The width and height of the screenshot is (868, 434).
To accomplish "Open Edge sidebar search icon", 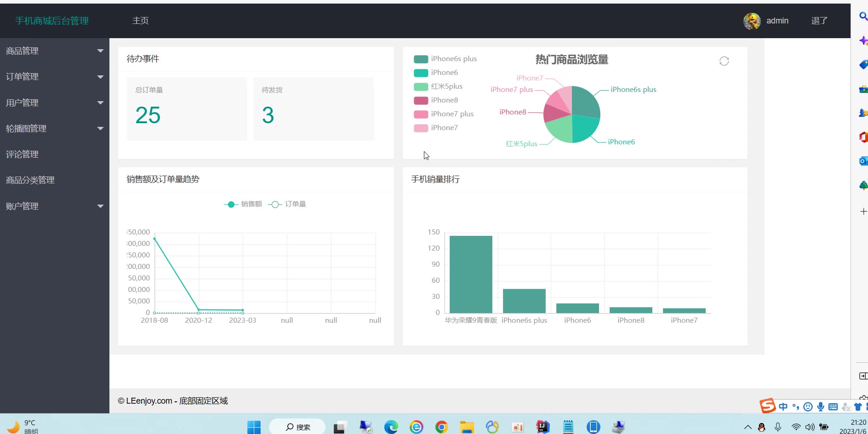I will (863, 17).
